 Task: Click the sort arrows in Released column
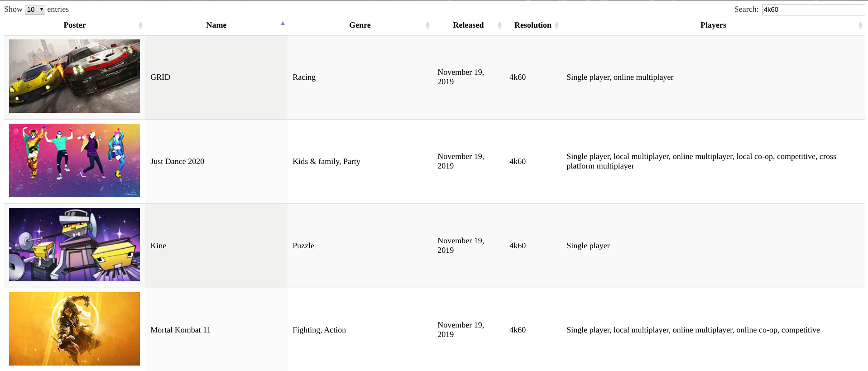[x=499, y=25]
